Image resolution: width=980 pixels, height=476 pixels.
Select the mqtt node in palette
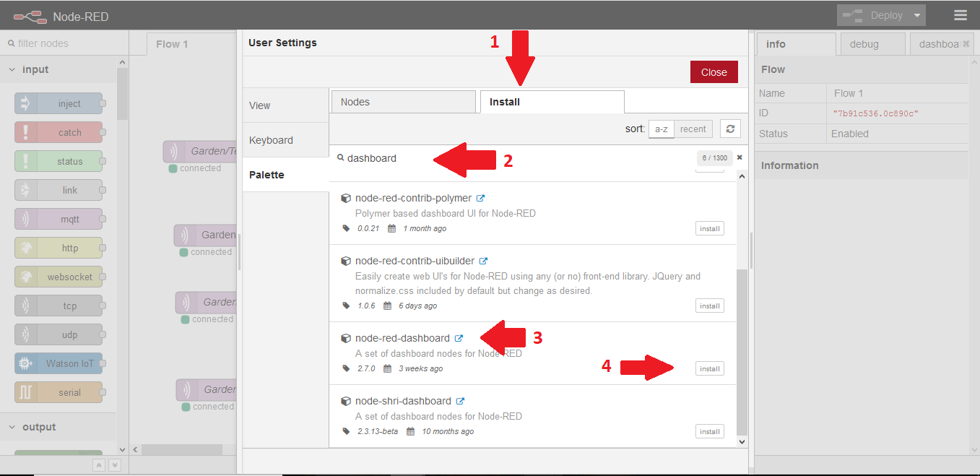(x=58, y=219)
